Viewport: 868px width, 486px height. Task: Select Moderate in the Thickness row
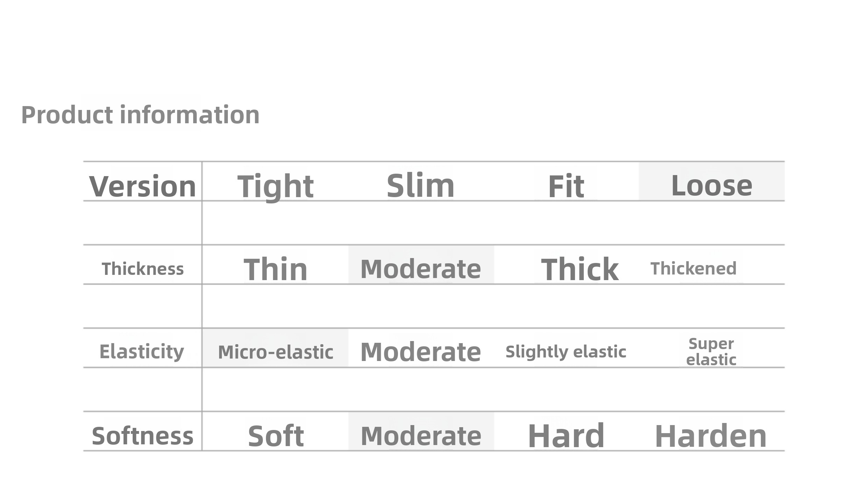pos(421,269)
